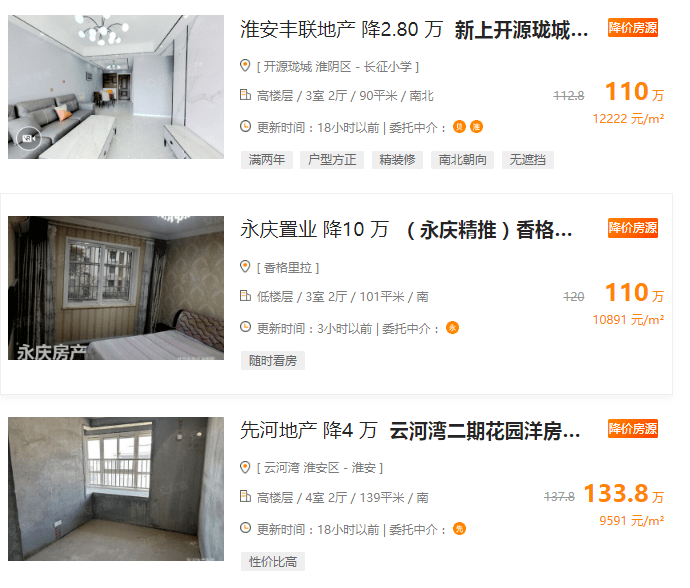Viewport: 690px width, 588px height.
Task: Click 先河 agent icon in 云河湾 listing
Action: [459, 529]
